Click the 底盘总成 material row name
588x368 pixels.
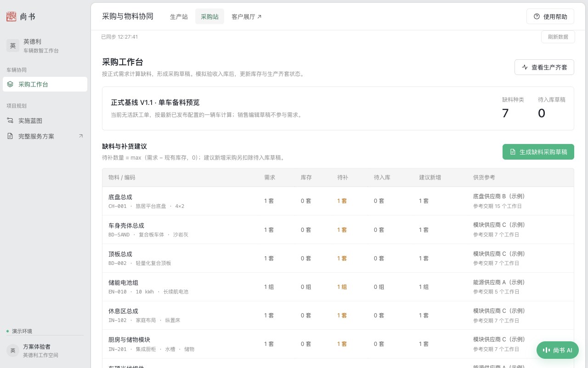120,197
